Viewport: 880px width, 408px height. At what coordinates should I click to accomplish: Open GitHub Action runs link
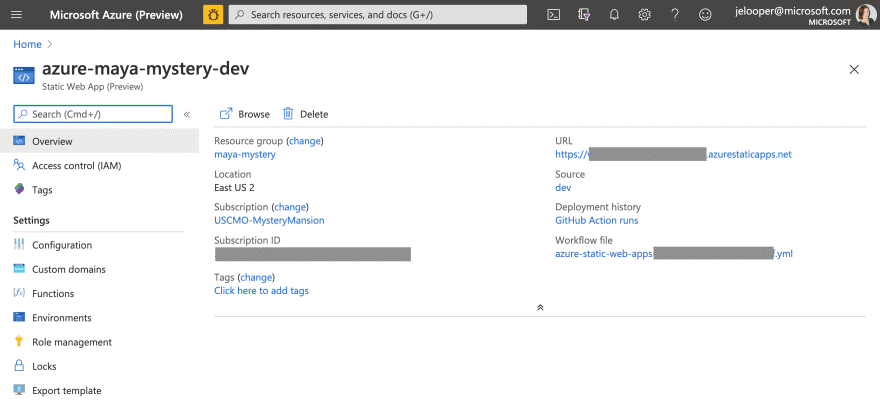click(x=596, y=220)
